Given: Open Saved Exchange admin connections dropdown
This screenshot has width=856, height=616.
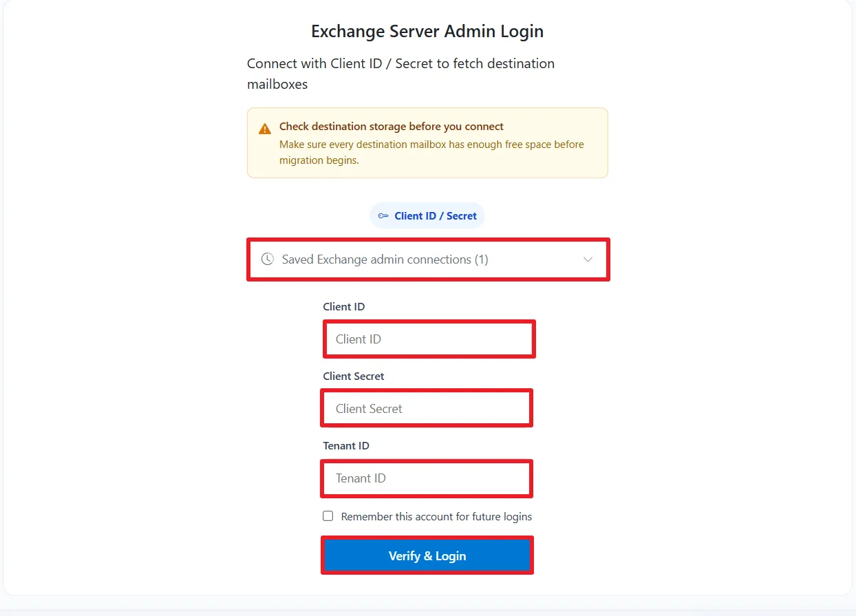Looking at the screenshot, I should (x=428, y=259).
